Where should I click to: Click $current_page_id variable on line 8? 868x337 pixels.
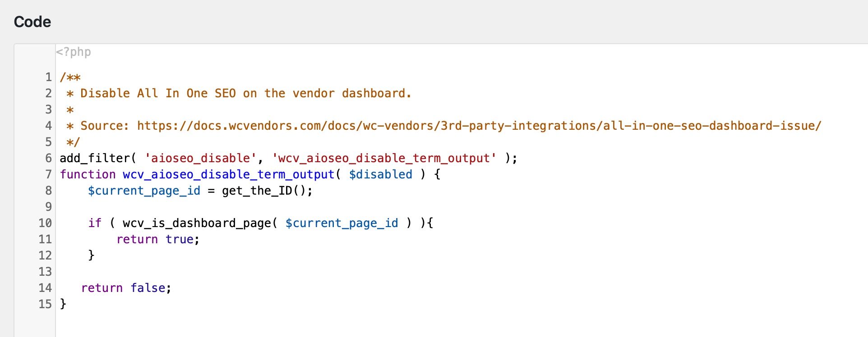click(x=144, y=191)
